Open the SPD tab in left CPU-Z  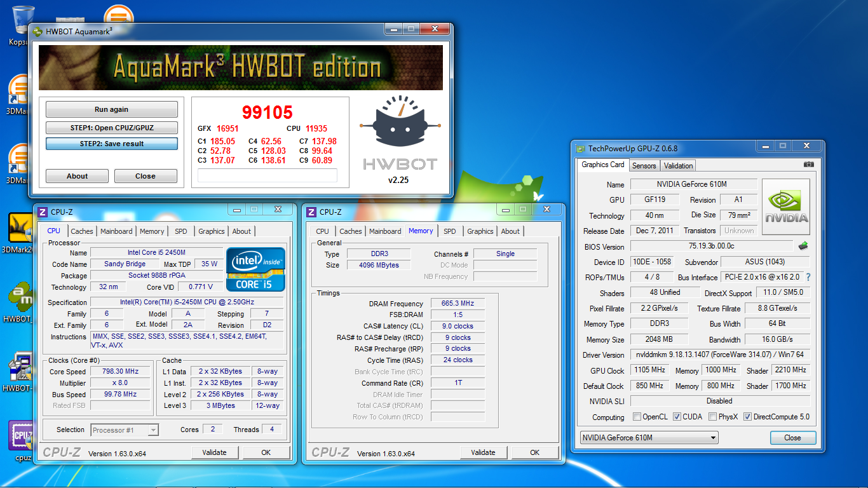click(181, 231)
